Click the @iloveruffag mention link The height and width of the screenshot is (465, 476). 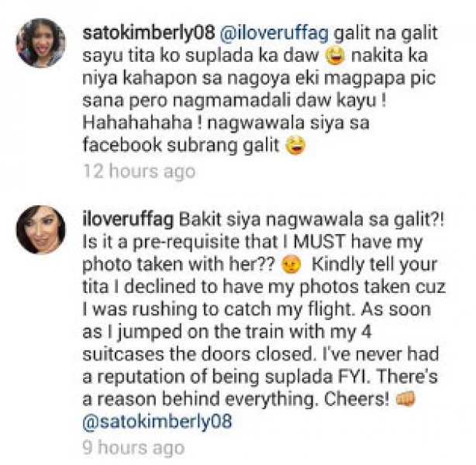(274, 33)
